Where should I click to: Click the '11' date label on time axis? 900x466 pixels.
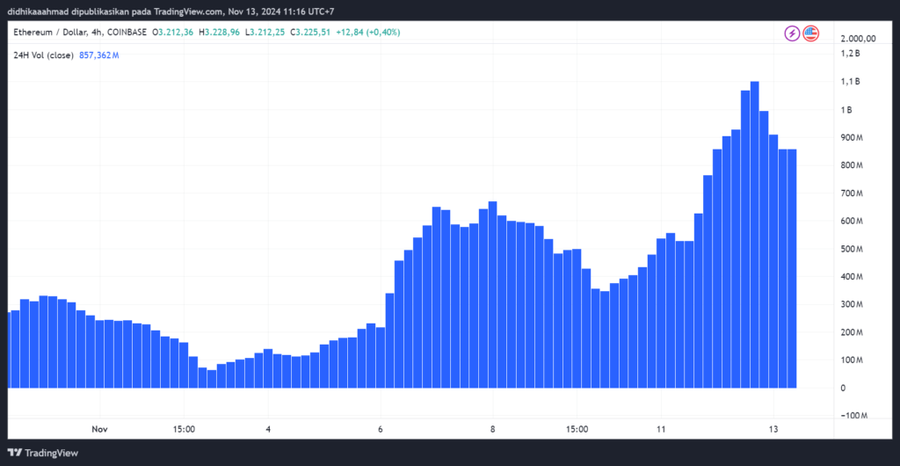[x=661, y=429]
